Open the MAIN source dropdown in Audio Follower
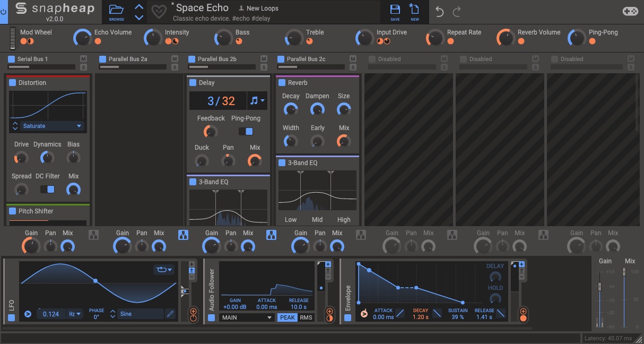The height and width of the screenshot is (344, 644). pos(246,317)
